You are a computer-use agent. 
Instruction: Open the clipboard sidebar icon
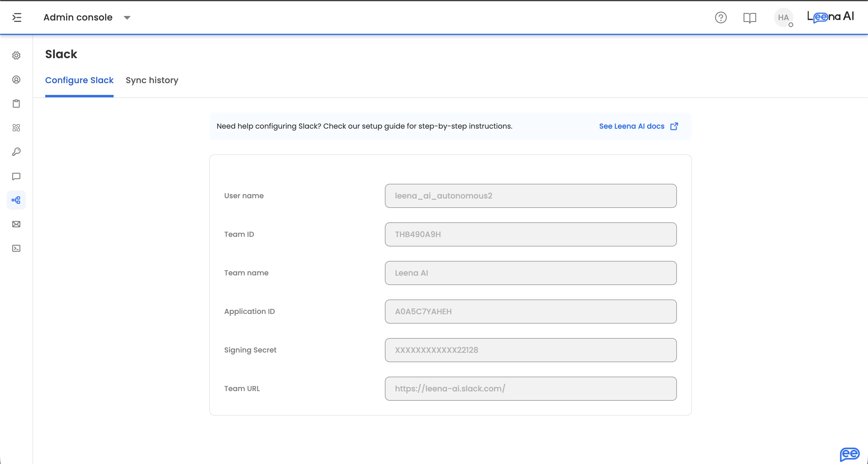(16, 103)
